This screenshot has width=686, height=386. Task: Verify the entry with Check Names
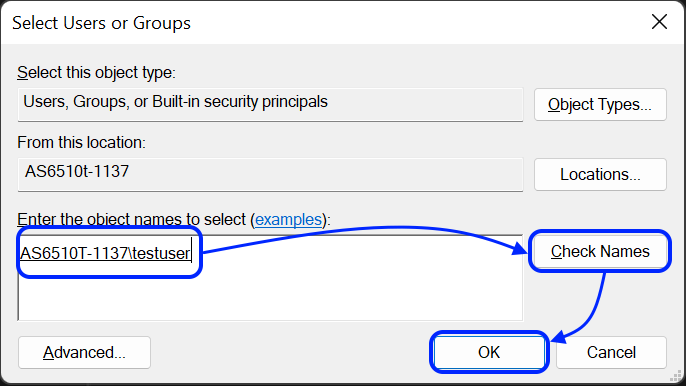[600, 252]
